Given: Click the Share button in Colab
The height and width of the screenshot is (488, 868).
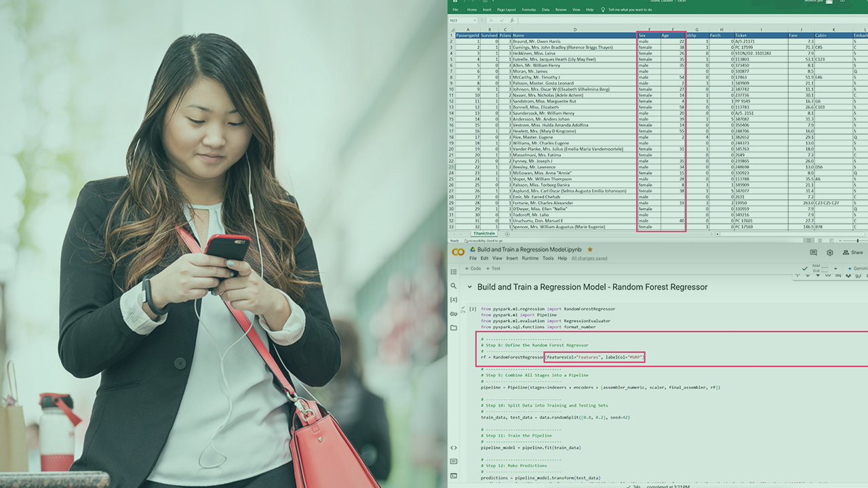Looking at the screenshot, I should pos(853,252).
